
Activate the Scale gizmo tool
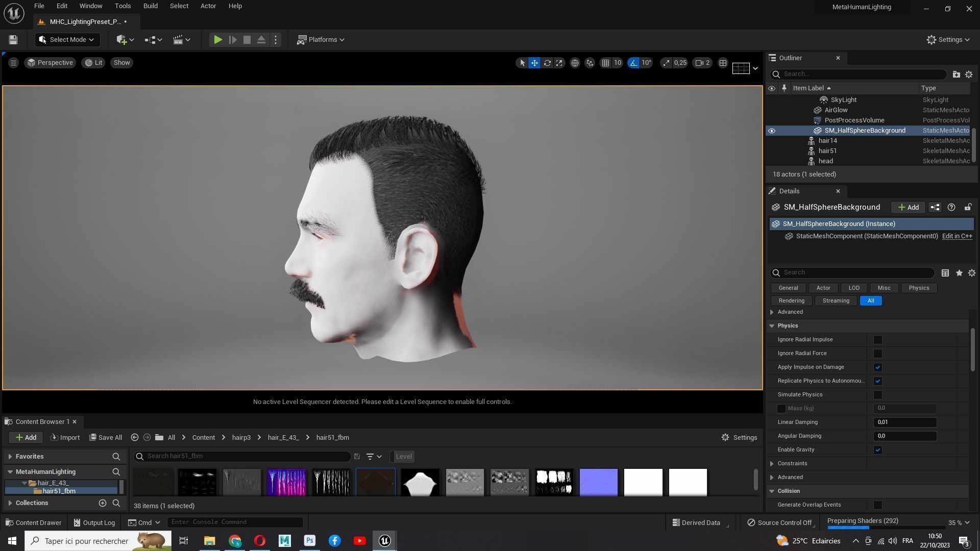pyautogui.click(x=559, y=63)
